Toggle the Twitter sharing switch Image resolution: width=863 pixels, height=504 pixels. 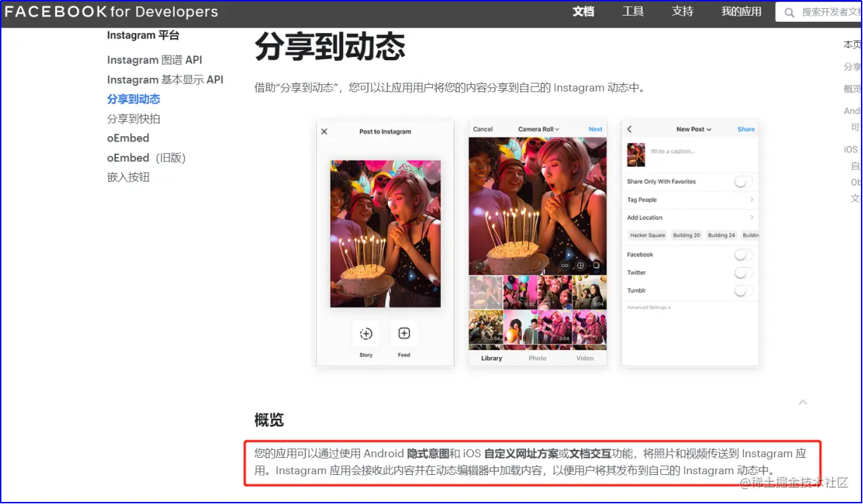[x=744, y=272]
